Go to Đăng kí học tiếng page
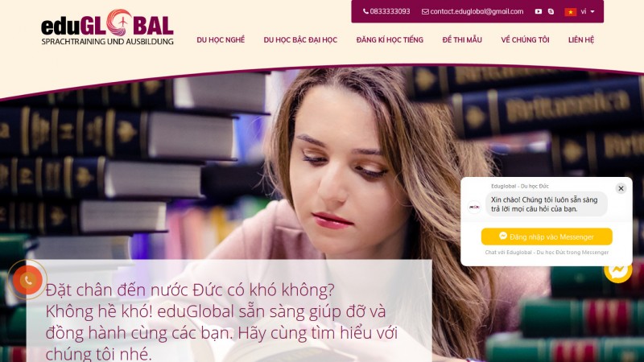The width and height of the screenshot is (644, 362). 390,39
